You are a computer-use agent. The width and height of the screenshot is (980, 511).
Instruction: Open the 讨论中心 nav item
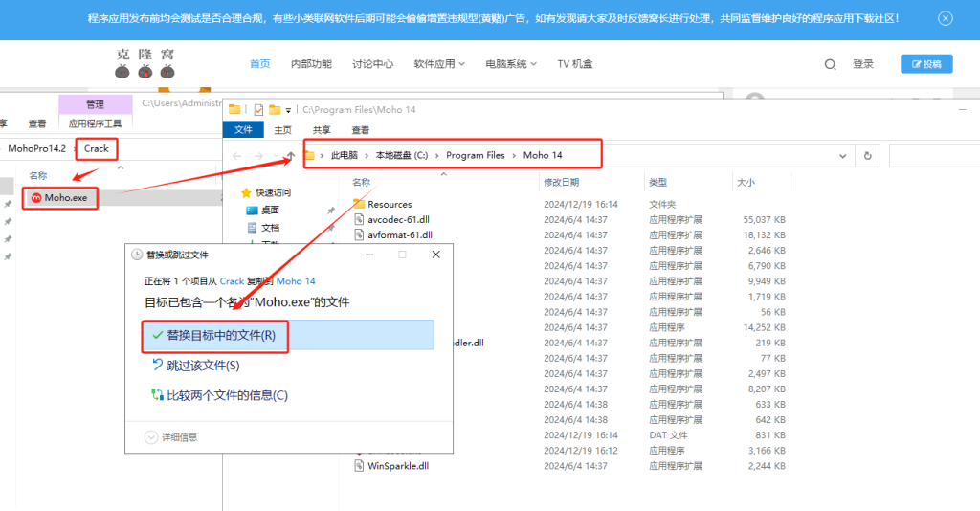(x=372, y=64)
